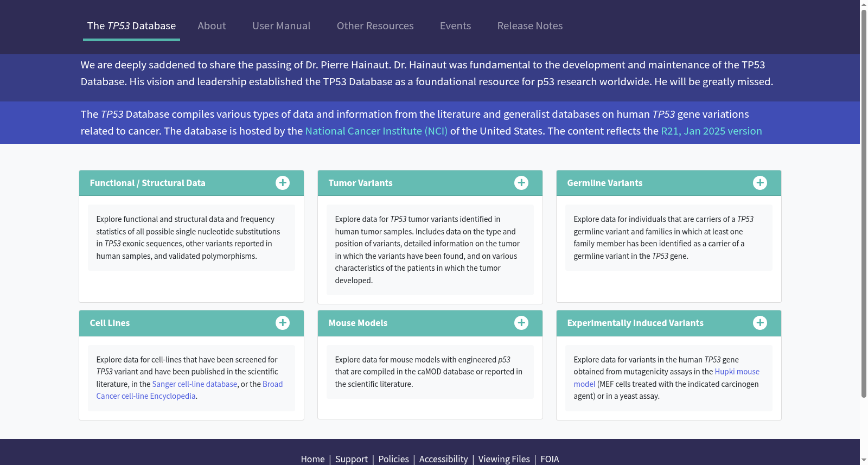Visit the Accessibility footer link
The height and width of the screenshot is (465, 868).
click(x=443, y=459)
